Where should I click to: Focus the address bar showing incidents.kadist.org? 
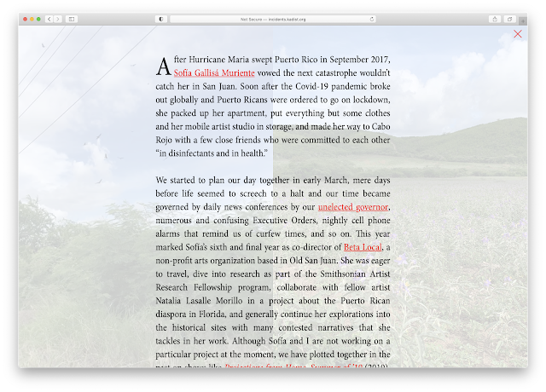coord(273,19)
